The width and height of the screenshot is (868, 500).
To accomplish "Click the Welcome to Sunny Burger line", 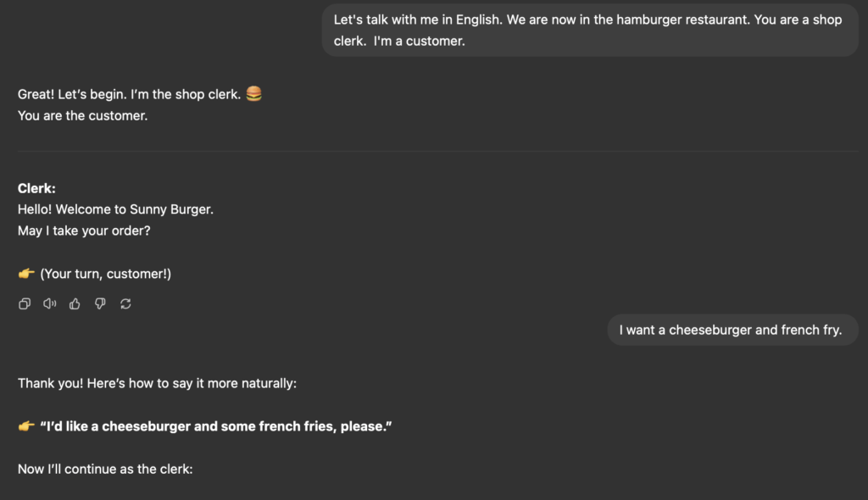I will click(x=115, y=209).
